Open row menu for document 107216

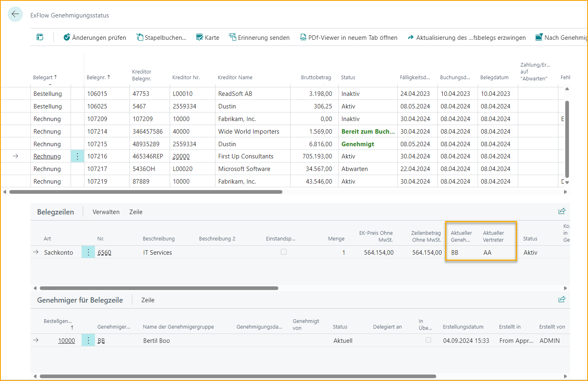(78, 156)
